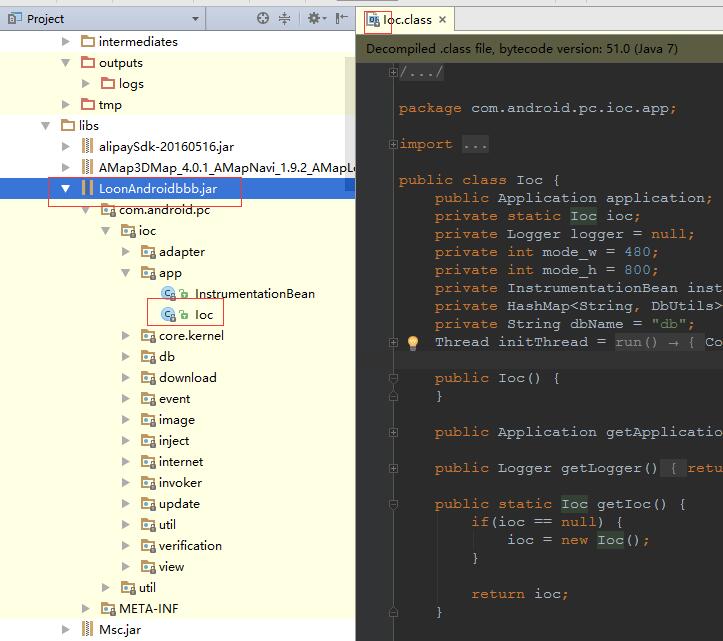723x641 pixels.
Task: Expand the db package
Action: 125,356
